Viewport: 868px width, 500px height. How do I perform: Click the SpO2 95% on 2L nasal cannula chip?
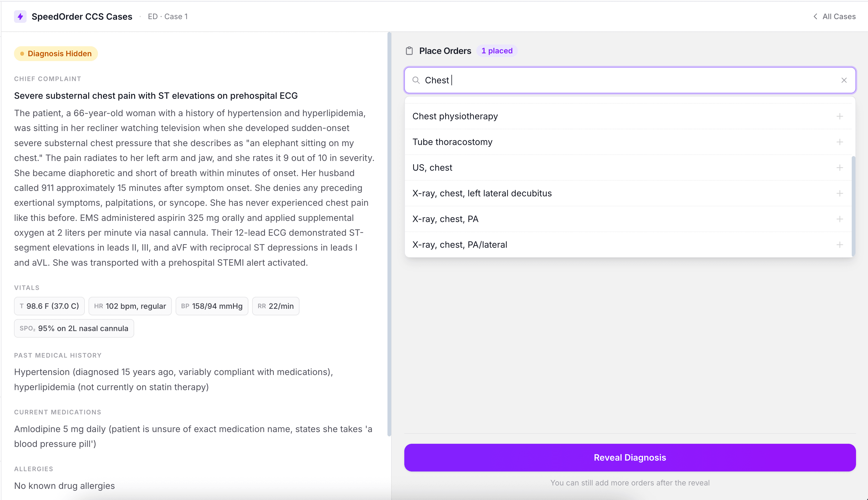click(x=74, y=328)
